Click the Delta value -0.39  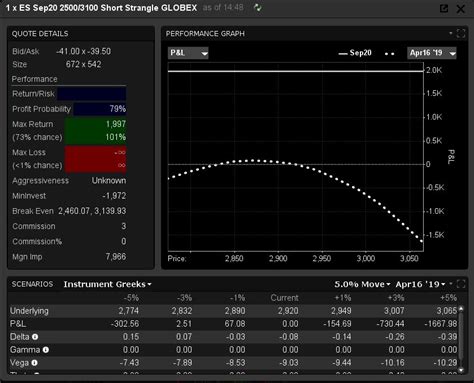click(448, 337)
